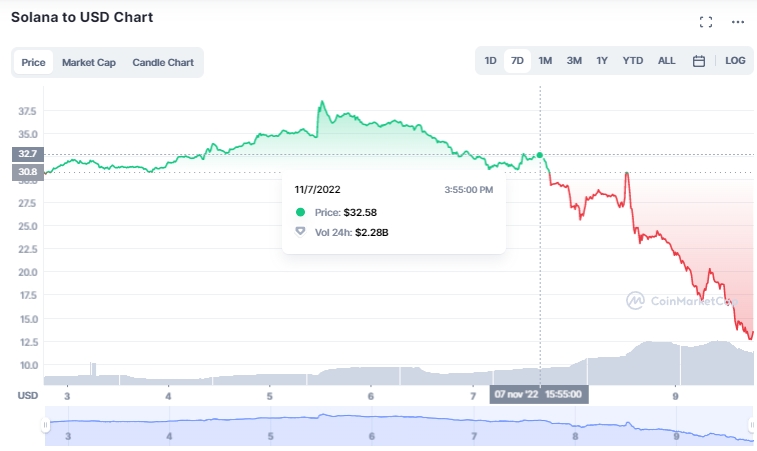Select the YTD time range
Viewport: 757px width, 451px height.
pyautogui.click(x=633, y=61)
